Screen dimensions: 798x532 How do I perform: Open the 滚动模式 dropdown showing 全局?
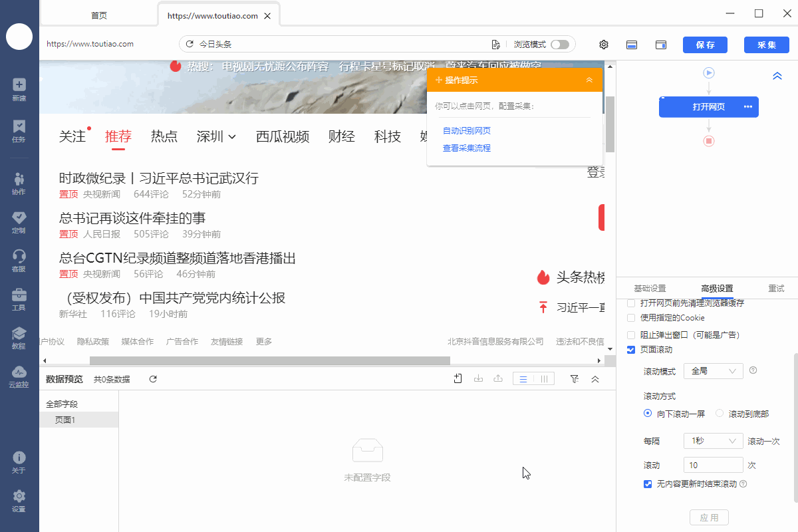714,370
